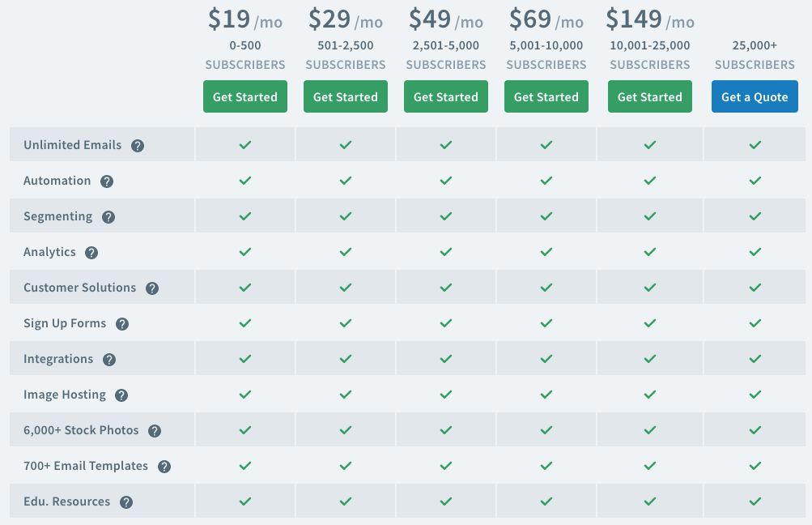Open the Automation help tooltip icon
Screen dimensions: 812x525
tap(107, 181)
